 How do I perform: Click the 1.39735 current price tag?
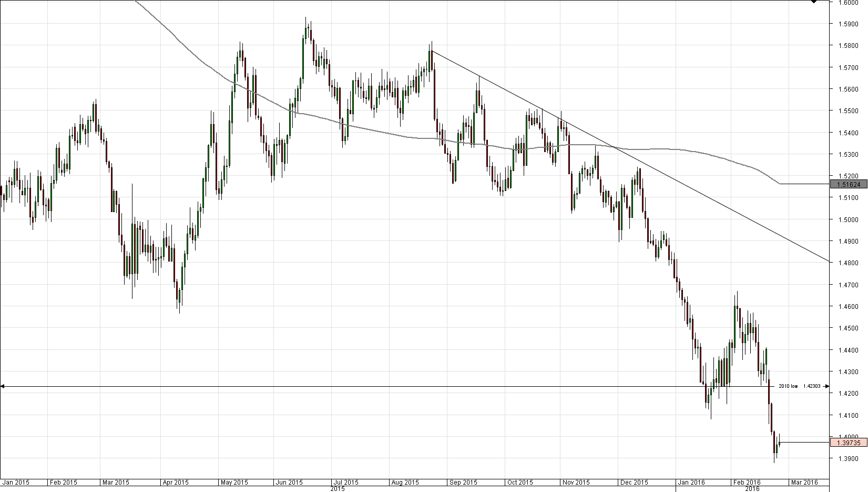coord(848,443)
